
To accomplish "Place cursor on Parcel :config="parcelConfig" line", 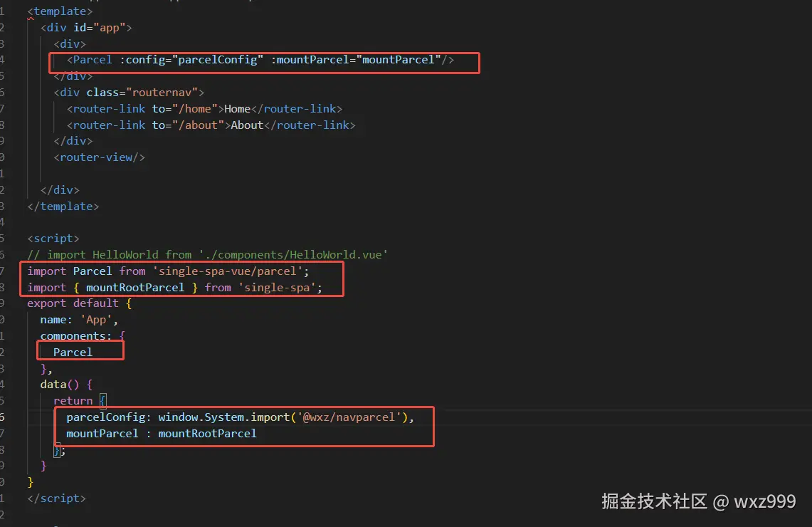I will [x=260, y=60].
